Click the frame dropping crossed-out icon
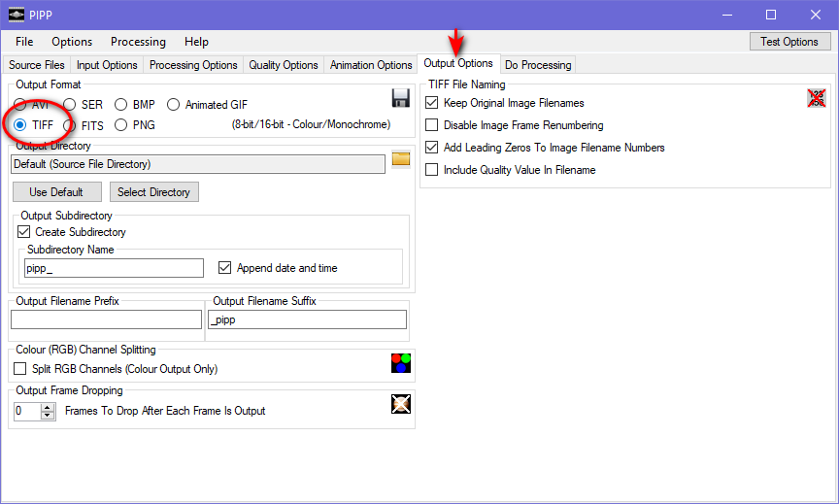839x504 pixels. pos(400,405)
